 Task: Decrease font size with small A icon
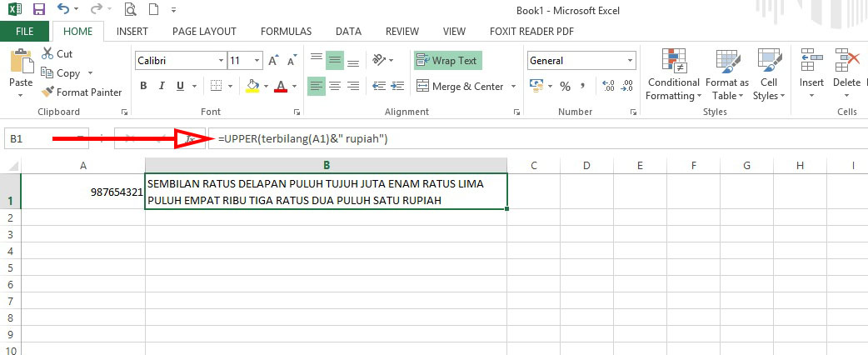point(292,60)
